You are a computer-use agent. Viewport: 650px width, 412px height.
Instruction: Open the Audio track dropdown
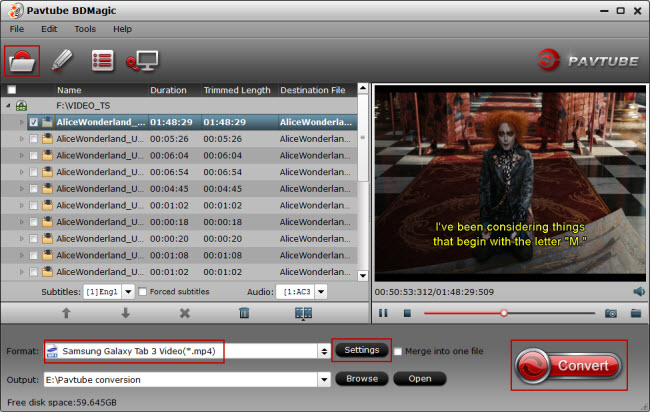[x=321, y=292]
